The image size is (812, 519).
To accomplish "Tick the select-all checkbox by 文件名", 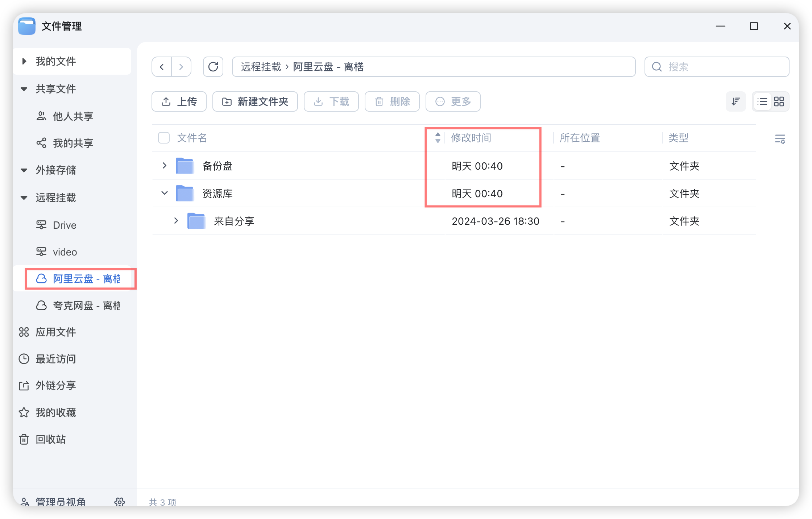I will pyautogui.click(x=164, y=138).
